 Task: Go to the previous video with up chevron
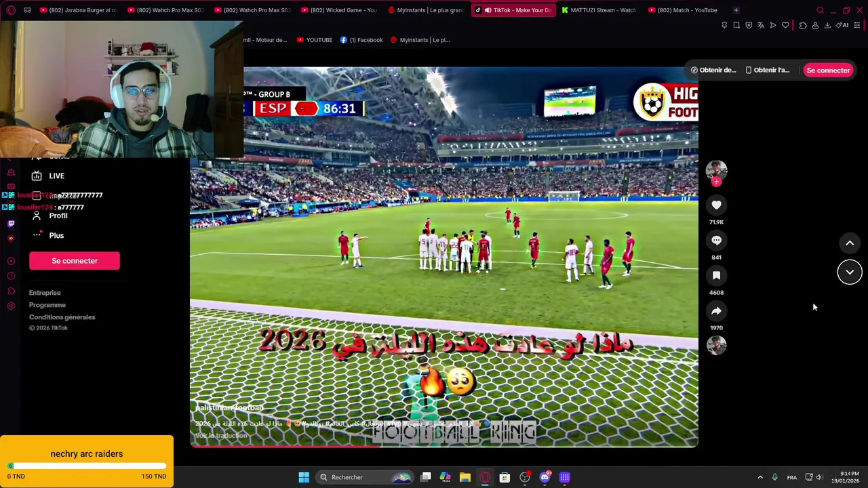(x=850, y=243)
